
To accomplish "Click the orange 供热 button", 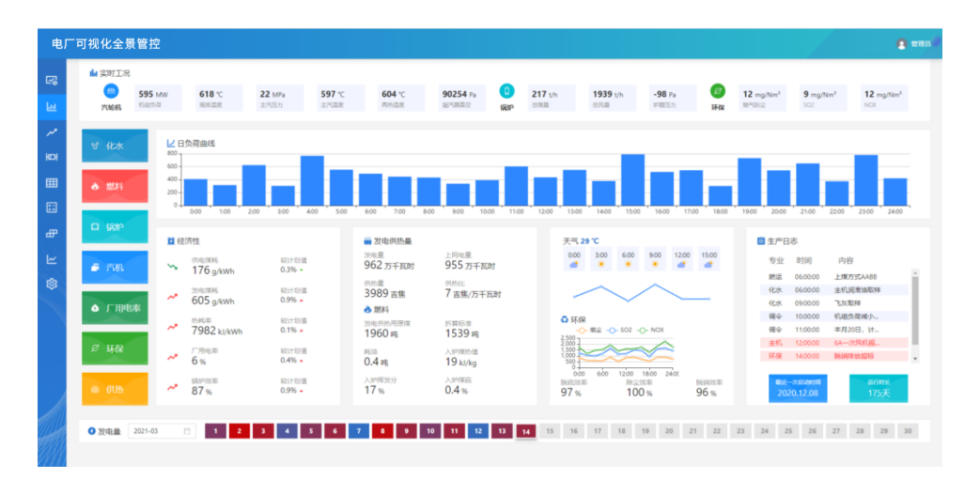I will coord(115,388).
